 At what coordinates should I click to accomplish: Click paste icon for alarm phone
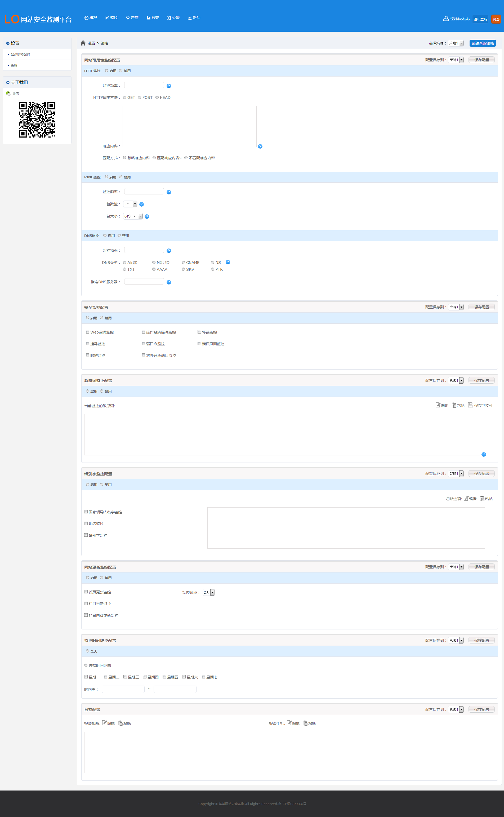305,723
